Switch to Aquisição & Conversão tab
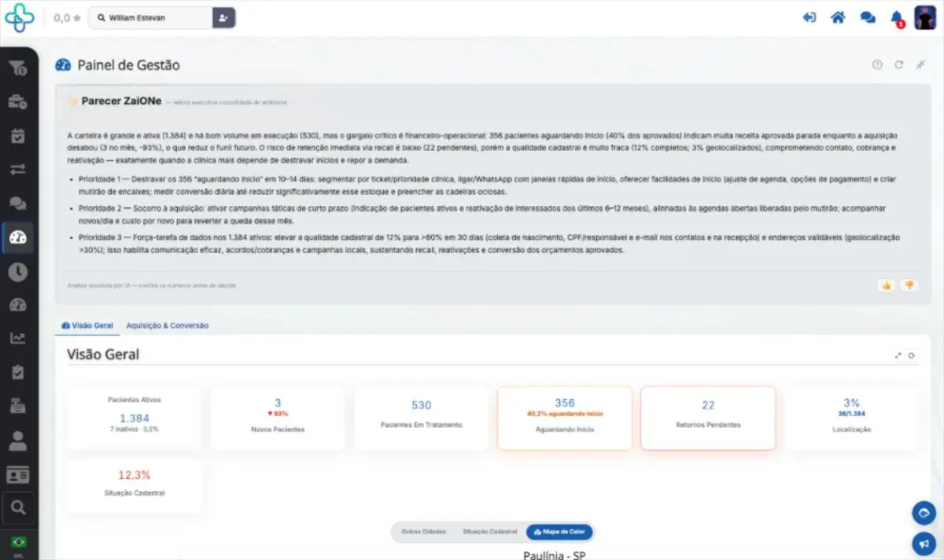 (x=167, y=325)
